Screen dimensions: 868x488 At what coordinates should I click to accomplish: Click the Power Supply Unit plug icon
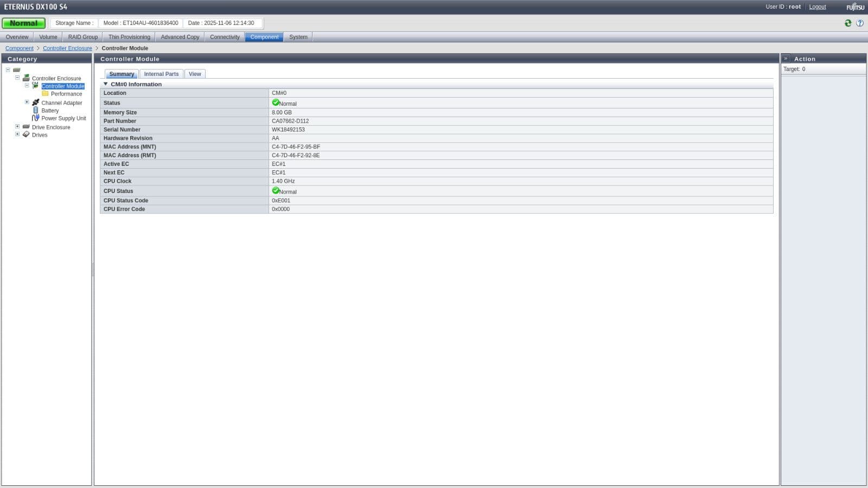coord(36,118)
